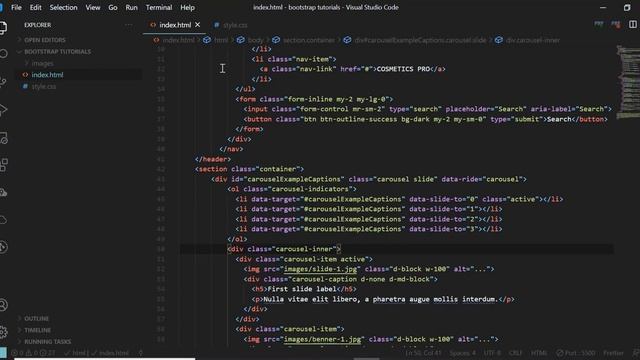Viewport: 640px width, 360px height.
Task: Open errors and warnings in status bar
Action: tap(33, 353)
